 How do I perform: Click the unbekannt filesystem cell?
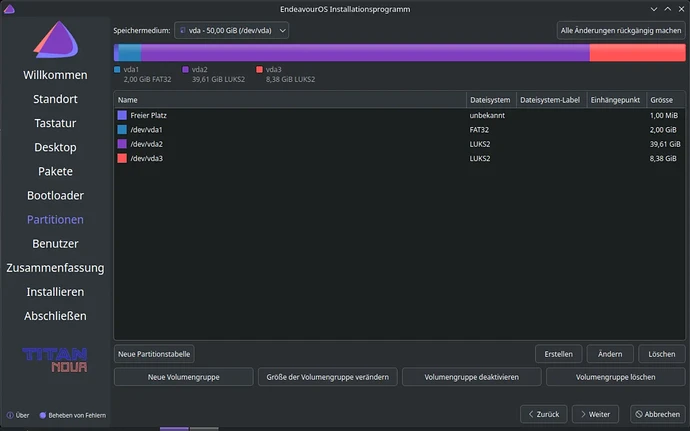click(x=487, y=115)
